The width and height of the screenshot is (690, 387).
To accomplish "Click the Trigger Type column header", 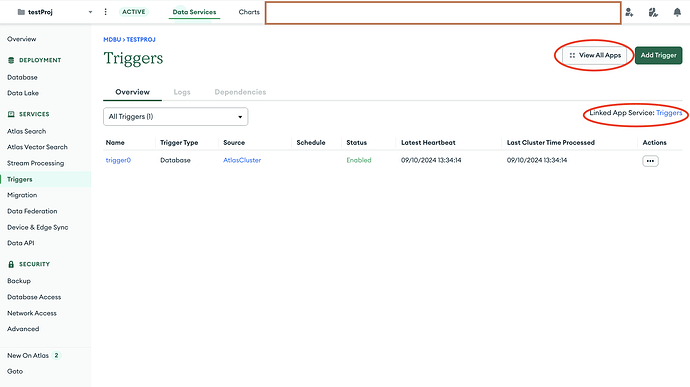I will point(179,143).
